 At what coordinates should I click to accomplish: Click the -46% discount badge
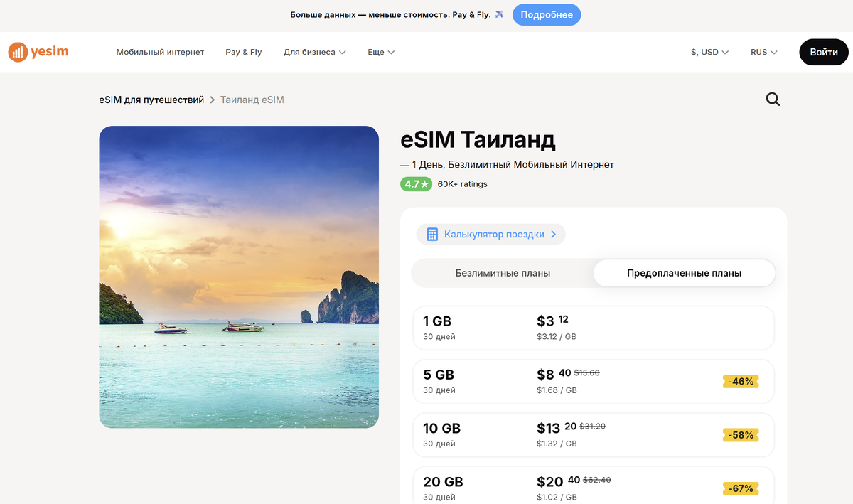pos(741,382)
